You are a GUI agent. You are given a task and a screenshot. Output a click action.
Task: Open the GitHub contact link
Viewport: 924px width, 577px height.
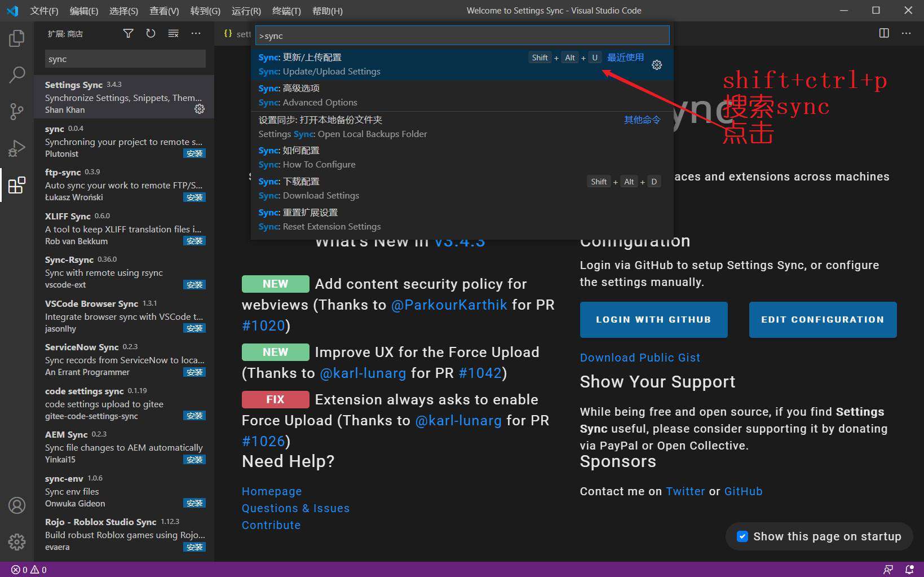[x=744, y=491]
